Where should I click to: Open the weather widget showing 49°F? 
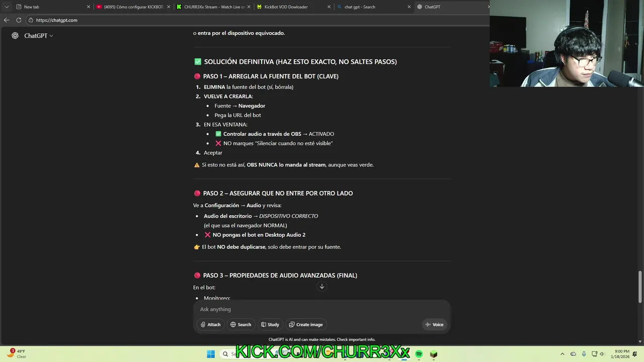click(16, 354)
